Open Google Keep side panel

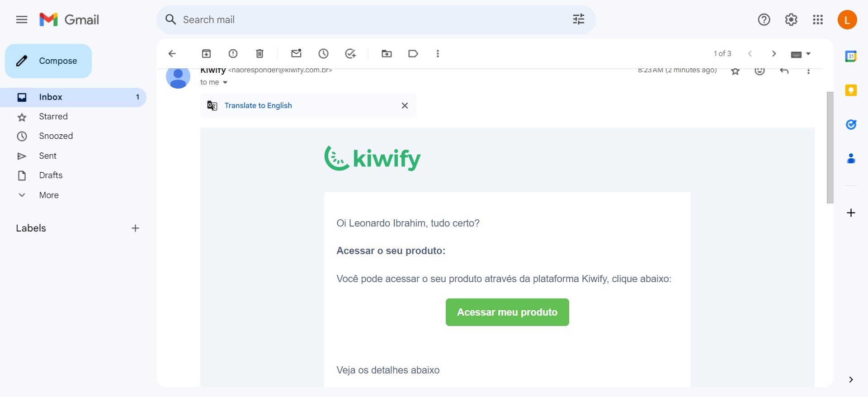(851, 90)
